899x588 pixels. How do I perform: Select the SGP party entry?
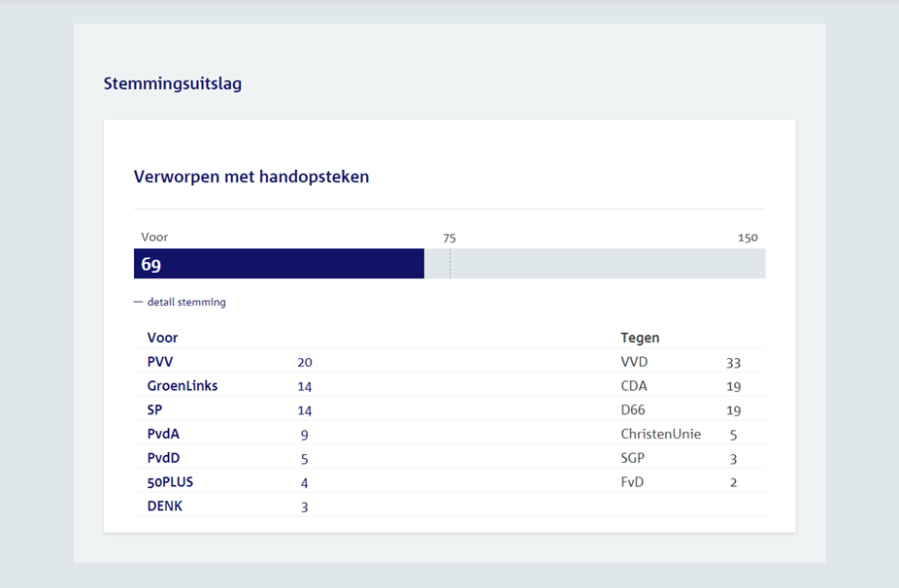[x=632, y=458]
